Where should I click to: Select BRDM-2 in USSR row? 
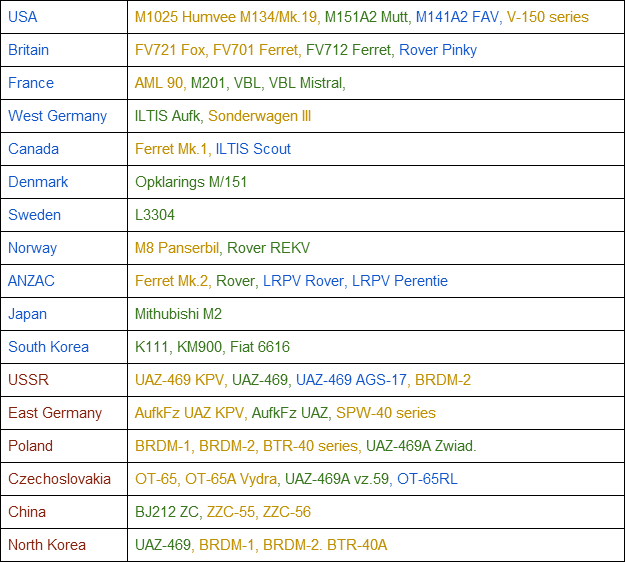pyautogui.click(x=443, y=380)
